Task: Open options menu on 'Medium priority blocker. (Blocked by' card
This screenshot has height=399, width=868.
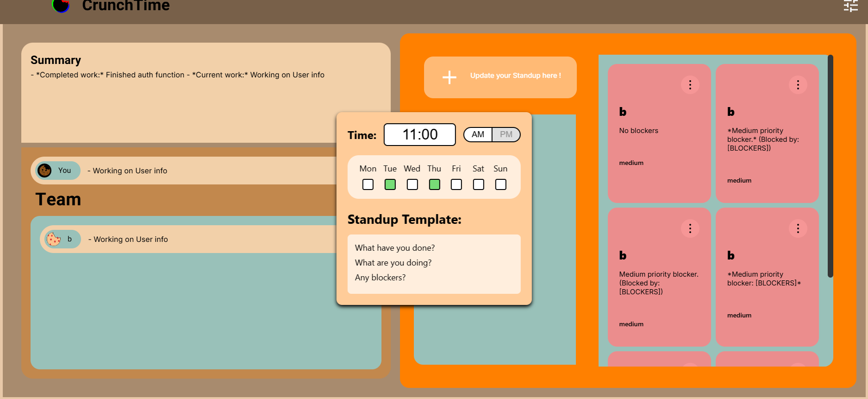Action: tap(690, 228)
